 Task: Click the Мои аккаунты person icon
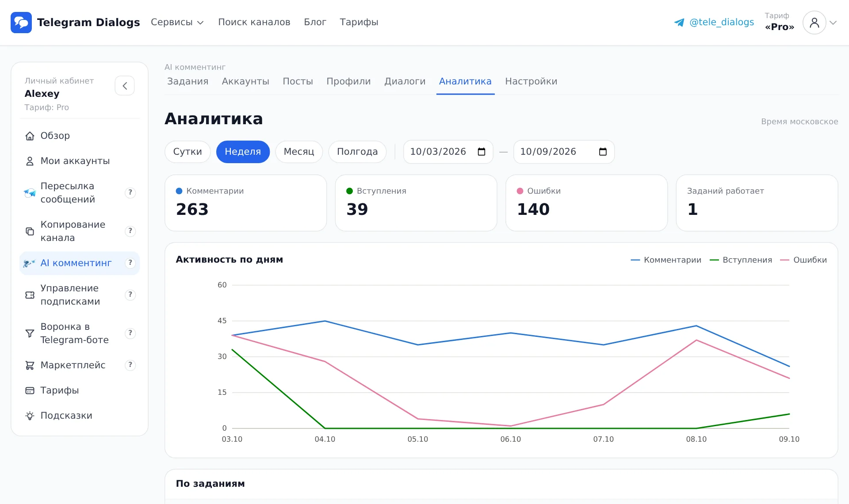pyautogui.click(x=30, y=161)
